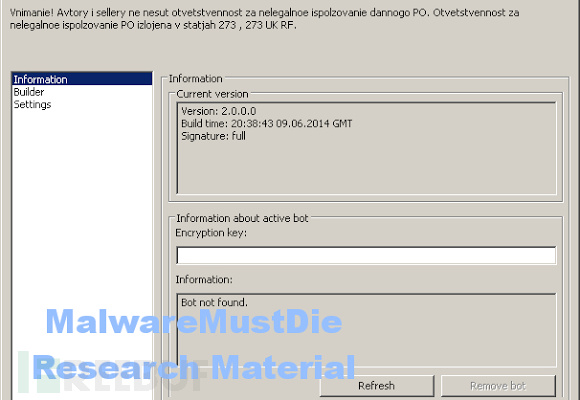Click the Encryption key label

211,233
